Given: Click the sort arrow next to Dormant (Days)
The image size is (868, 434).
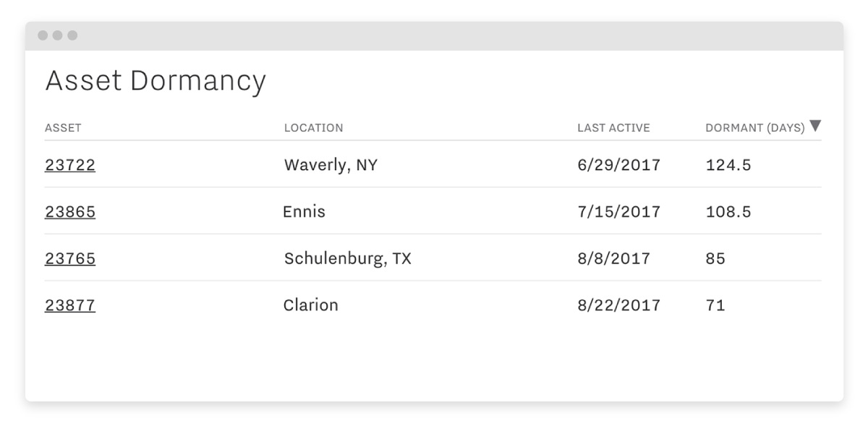Looking at the screenshot, I should pos(815,126).
